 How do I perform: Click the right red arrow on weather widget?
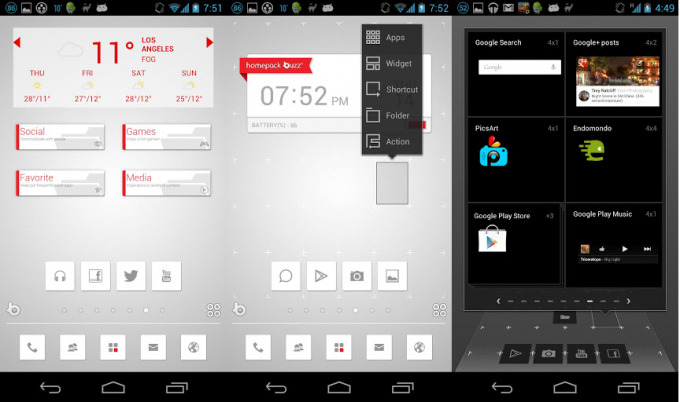210,42
